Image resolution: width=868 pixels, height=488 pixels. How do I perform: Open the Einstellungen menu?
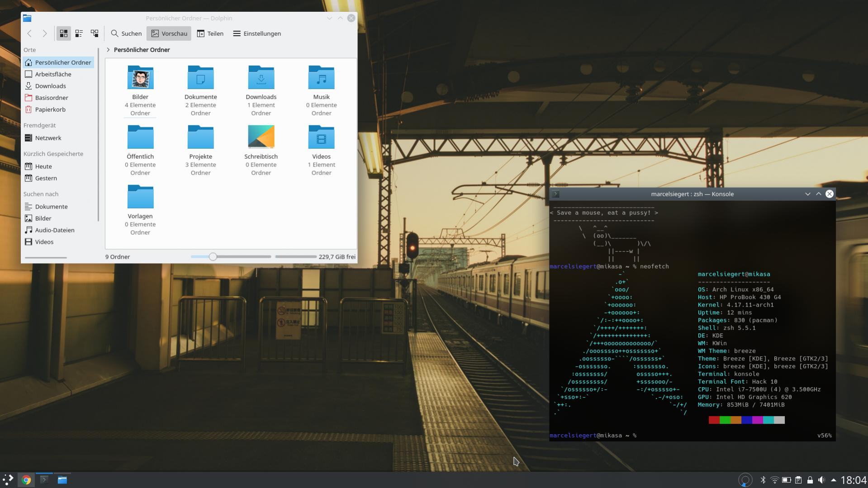tap(257, 33)
